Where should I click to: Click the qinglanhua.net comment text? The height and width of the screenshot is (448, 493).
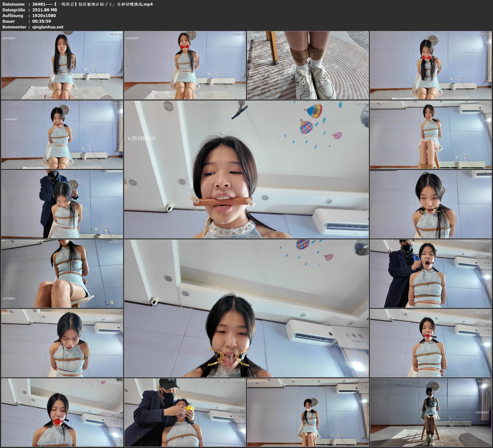point(48,27)
